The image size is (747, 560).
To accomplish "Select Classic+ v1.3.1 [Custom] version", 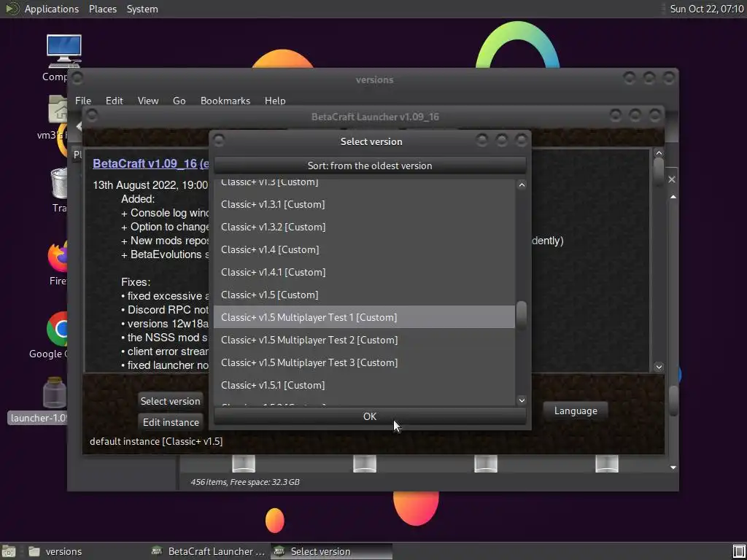I will click(x=364, y=204).
